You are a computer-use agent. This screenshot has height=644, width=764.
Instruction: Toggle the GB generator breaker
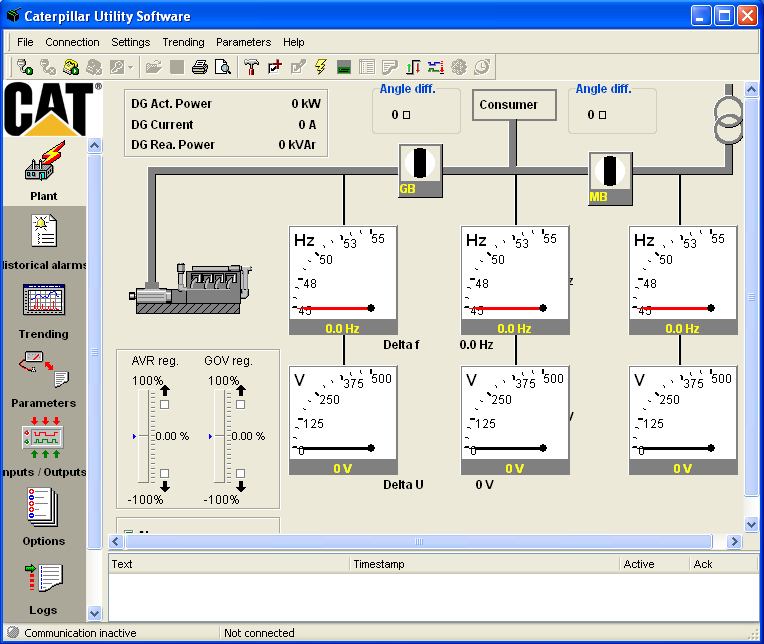point(420,170)
